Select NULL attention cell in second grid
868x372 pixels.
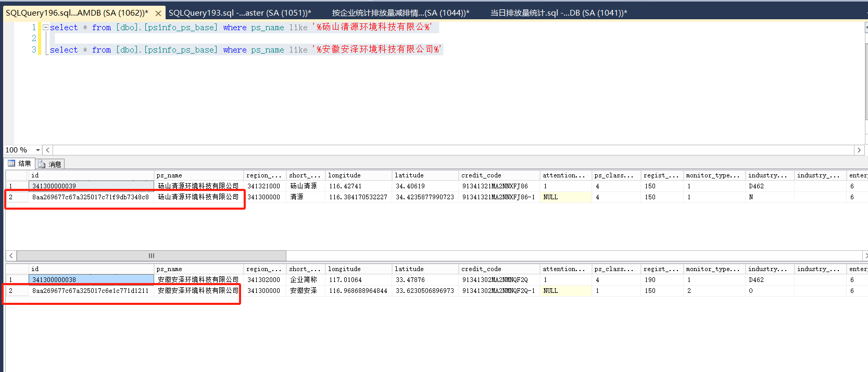(566, 291)
